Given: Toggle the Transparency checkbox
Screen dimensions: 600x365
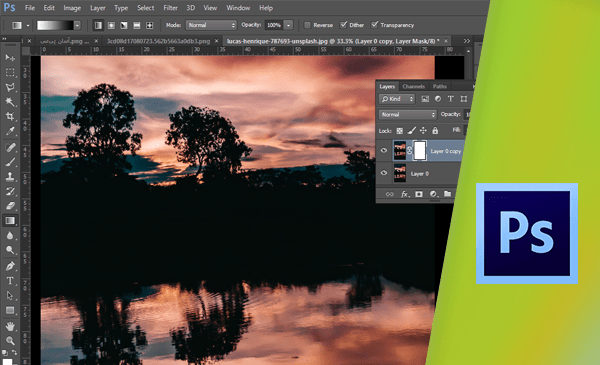Looking at the screenshot, I should 375,25.
